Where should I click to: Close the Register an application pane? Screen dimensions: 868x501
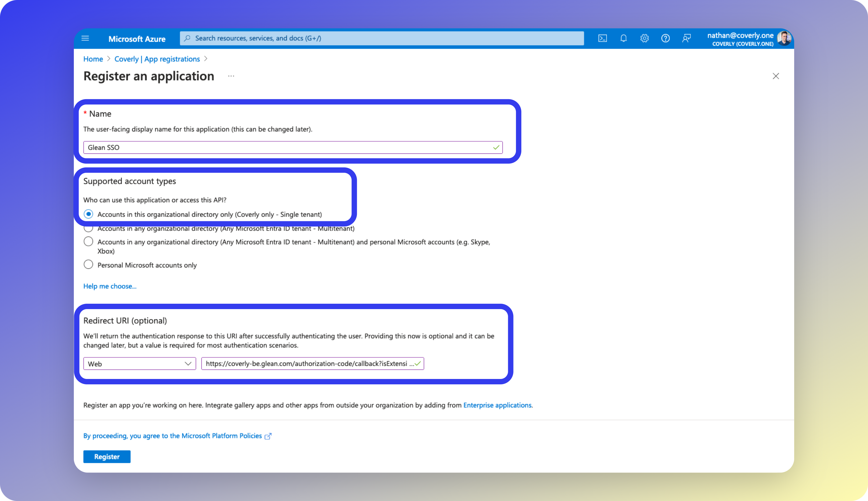pos(776,76)
